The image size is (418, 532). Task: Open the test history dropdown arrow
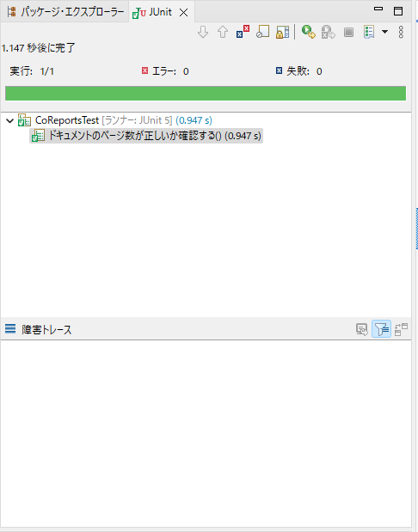click(384, 32)
